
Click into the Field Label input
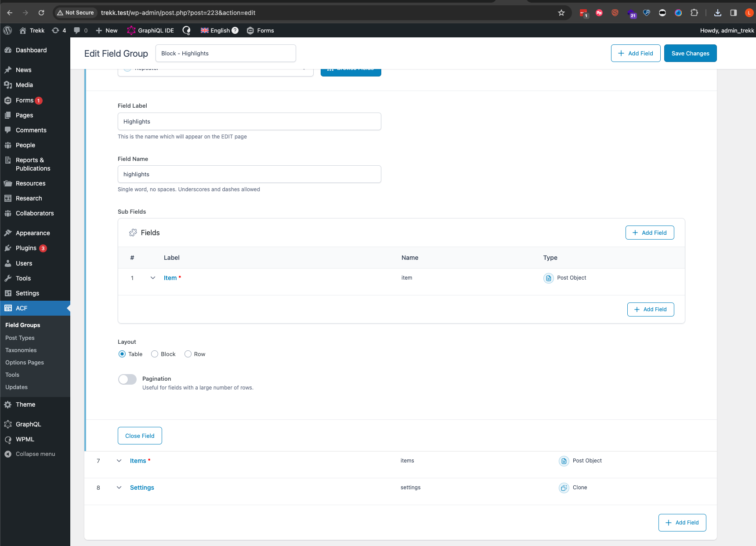tap(249, 121)
